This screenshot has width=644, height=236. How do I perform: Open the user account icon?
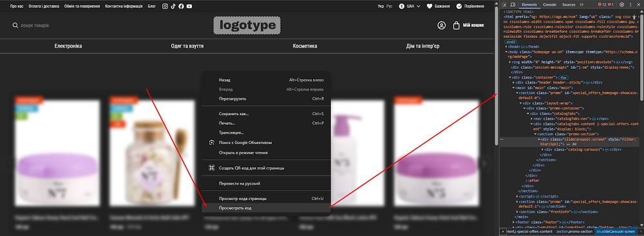tap(442, 26)
